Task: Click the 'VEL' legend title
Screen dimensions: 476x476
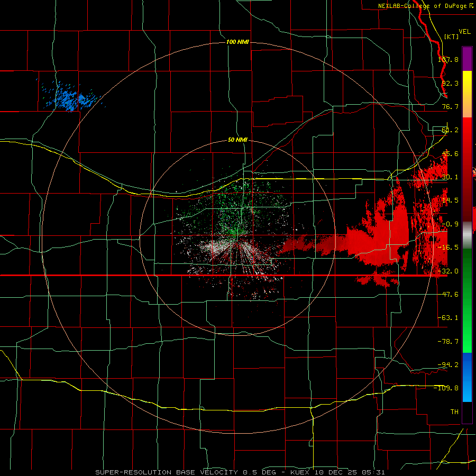Action: point(464,32)
